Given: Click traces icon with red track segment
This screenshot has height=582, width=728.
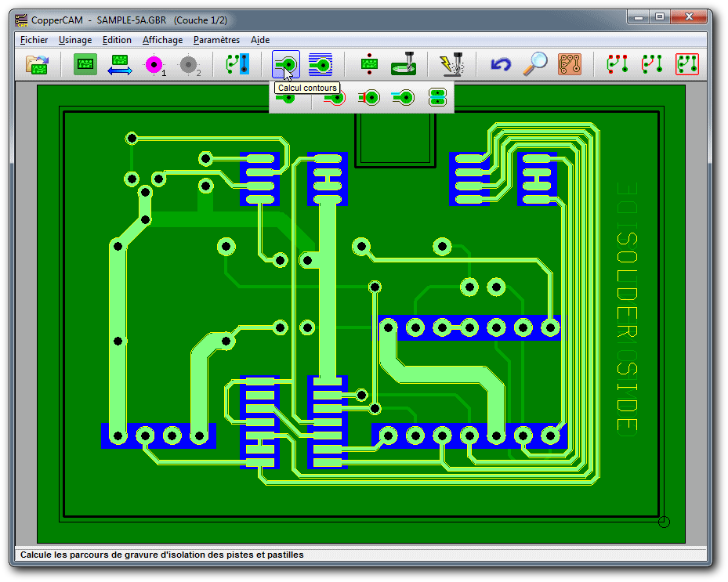Looking at the screenshot, I should 652,64.
